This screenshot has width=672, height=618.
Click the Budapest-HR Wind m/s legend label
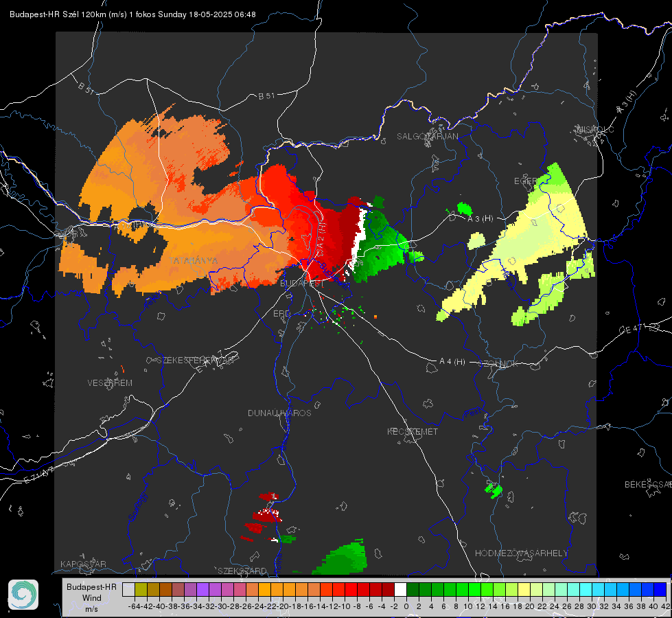[92, 598]
